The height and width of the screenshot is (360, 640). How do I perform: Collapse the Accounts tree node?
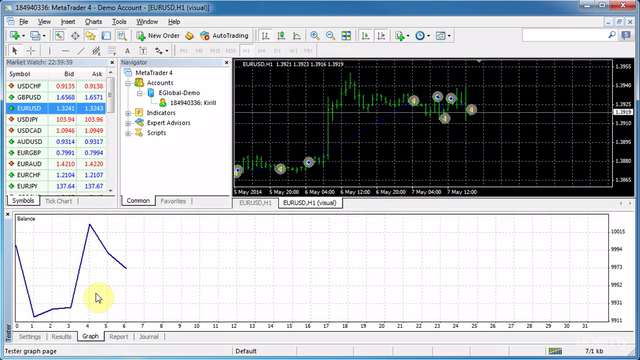128,83
